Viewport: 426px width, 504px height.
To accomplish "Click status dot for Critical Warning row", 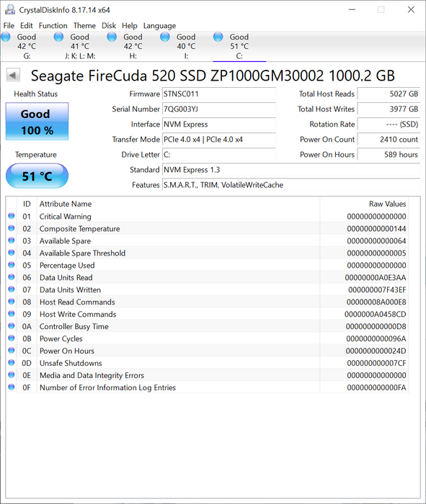I will (x=12, y=216).
